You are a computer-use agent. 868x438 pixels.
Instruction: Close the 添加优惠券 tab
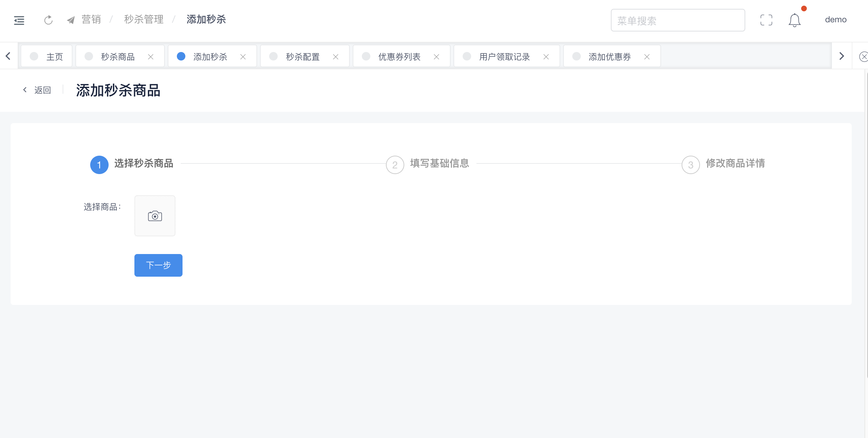point(647,57)
